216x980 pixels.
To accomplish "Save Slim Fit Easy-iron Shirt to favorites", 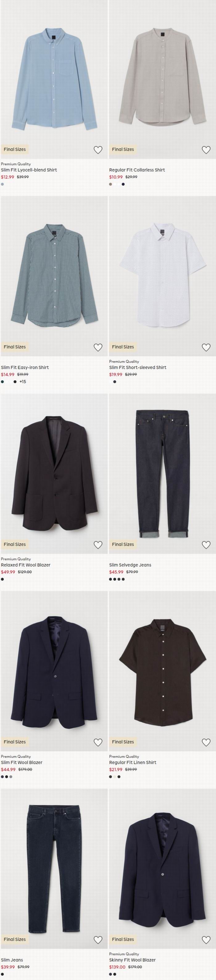I will click(98, 347).
